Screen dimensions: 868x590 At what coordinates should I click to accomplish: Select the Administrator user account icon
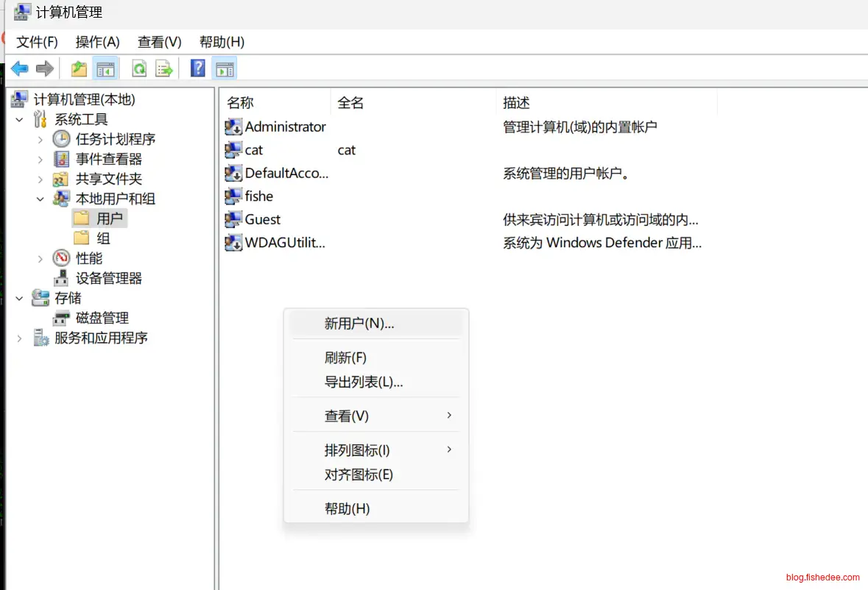point(233,127)
